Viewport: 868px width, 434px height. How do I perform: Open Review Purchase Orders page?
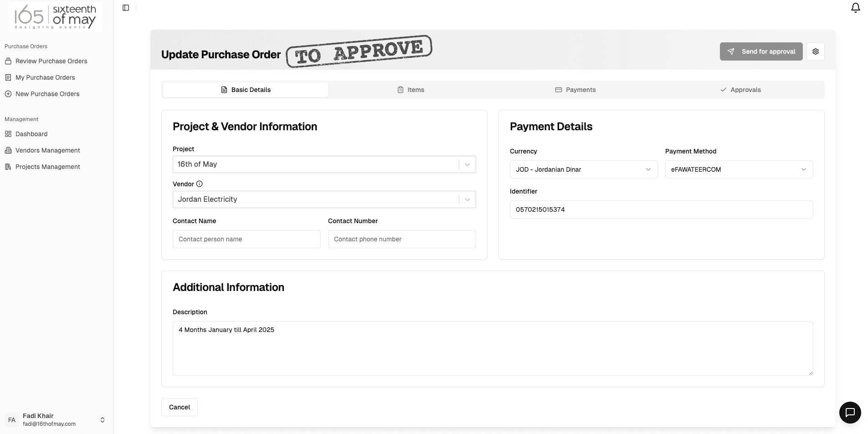pos(51,61)
